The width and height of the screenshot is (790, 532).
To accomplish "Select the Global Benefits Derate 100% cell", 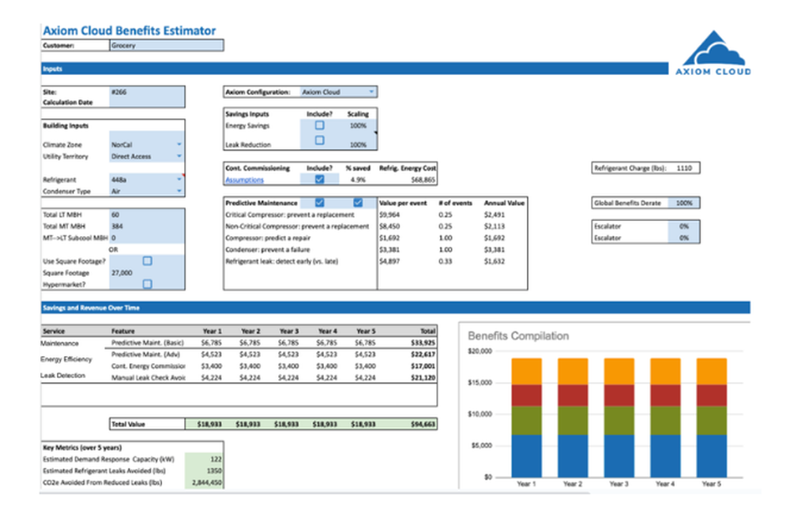I will (x=683, y=203).
